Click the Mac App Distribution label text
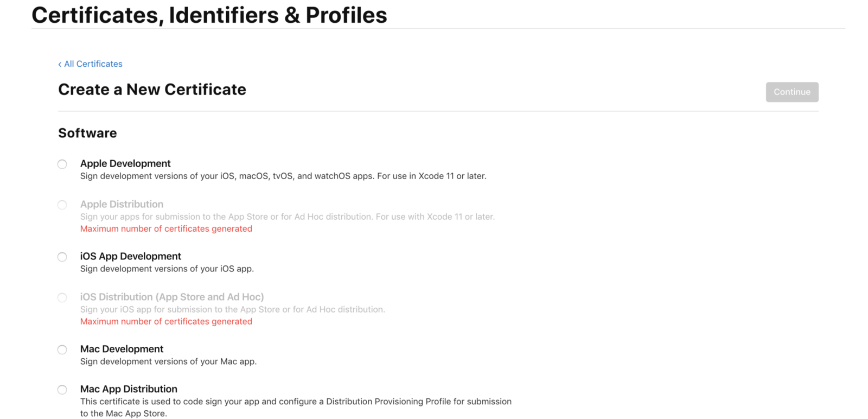This screenshot has height=419, width=868. 129,389
